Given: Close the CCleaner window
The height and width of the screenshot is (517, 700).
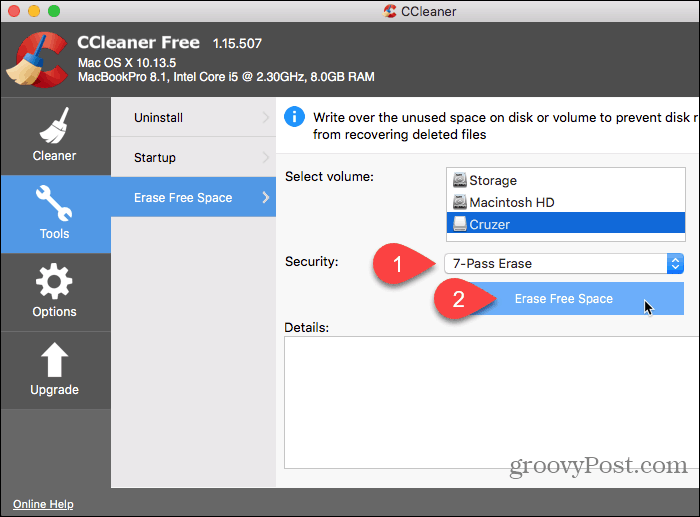Looking at the screenshot, I should 14,11.
